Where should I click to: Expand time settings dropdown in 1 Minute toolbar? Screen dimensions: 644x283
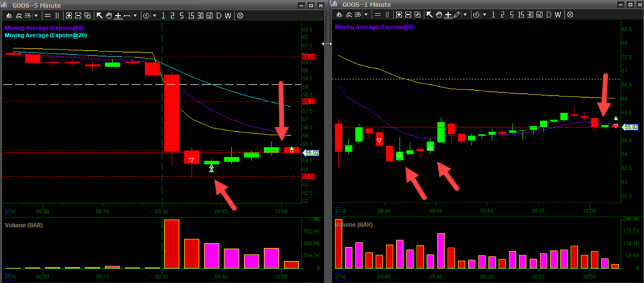484,15
